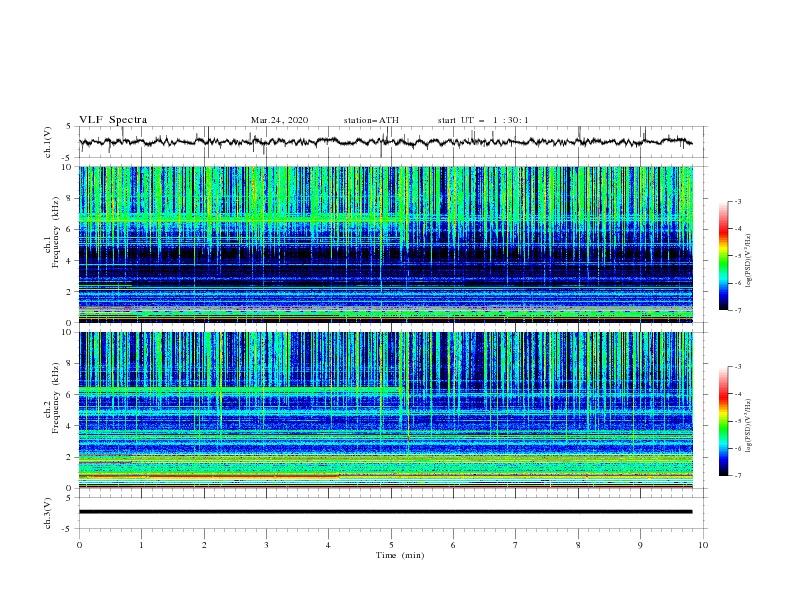Click the flat black ch.3 voltage trace

[x=385, y=512]
